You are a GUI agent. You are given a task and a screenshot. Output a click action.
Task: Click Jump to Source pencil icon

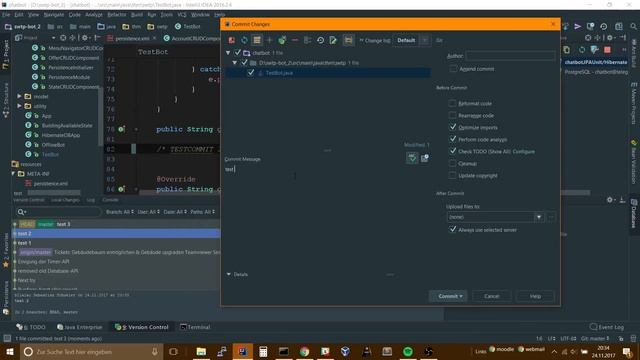pos(333,40)
